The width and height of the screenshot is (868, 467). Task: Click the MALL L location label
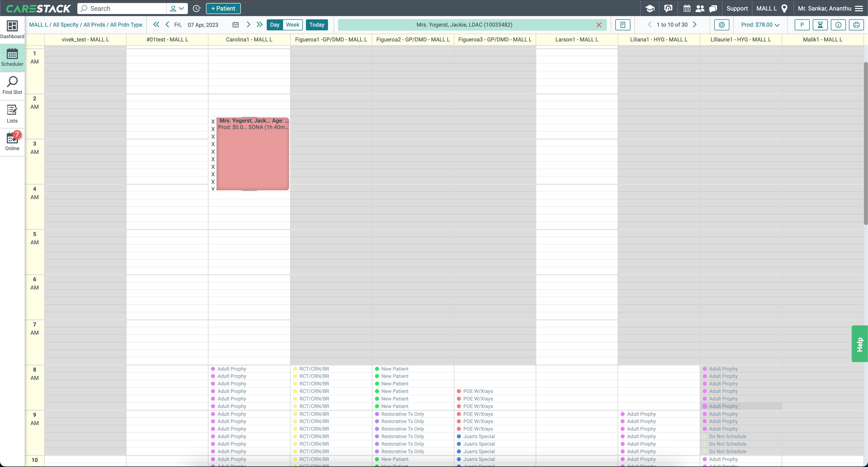[x=766, y=9]
